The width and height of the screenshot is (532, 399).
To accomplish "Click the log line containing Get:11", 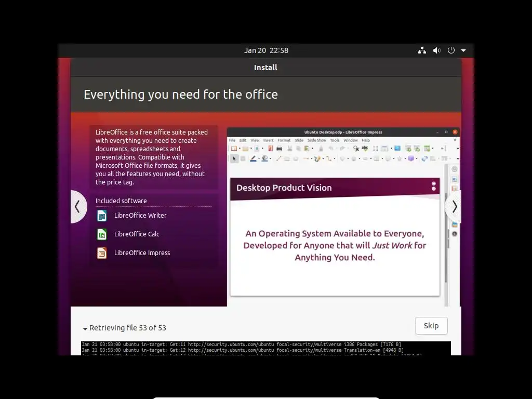I will coord(242,344).
